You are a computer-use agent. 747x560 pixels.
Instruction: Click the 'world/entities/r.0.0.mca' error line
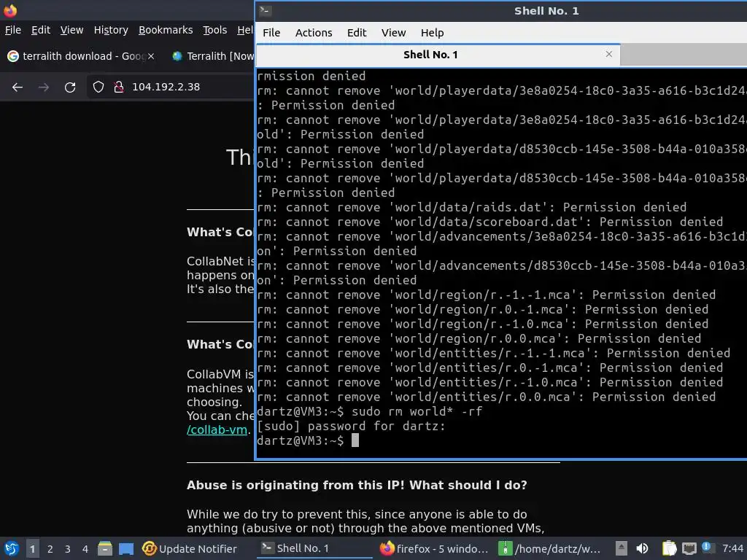coord(486,397)
